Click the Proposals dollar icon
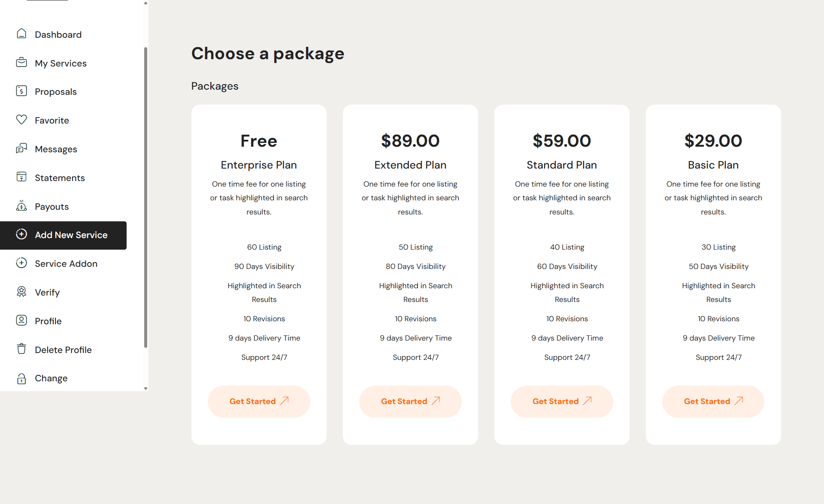Image resolution: width=824 pixels, height=504 pixels. coord(21,91)
